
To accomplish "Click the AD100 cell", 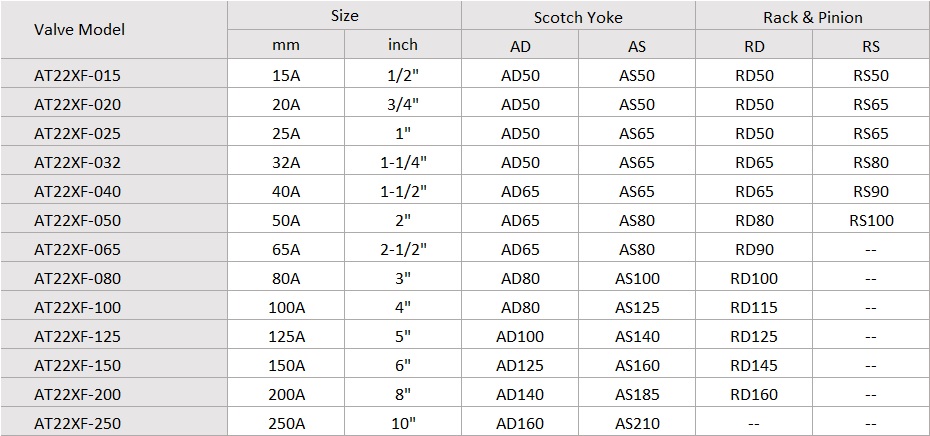I will click(x=520, y=337).
